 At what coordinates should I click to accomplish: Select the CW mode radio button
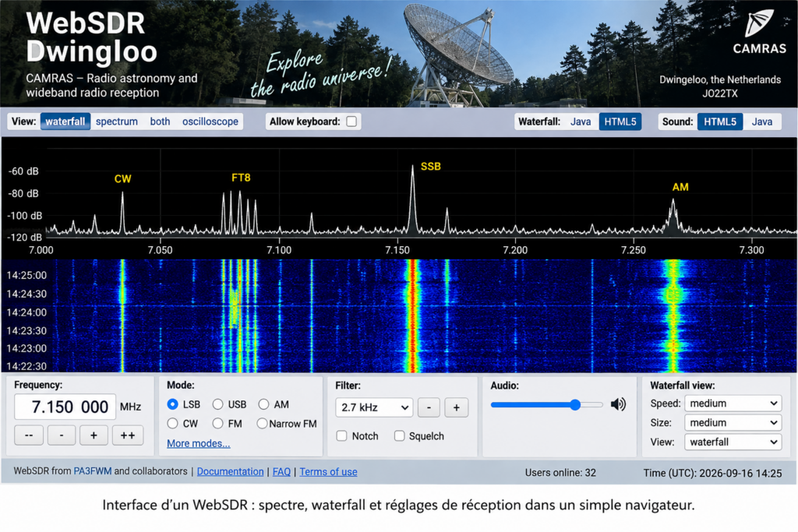(172, 423)
